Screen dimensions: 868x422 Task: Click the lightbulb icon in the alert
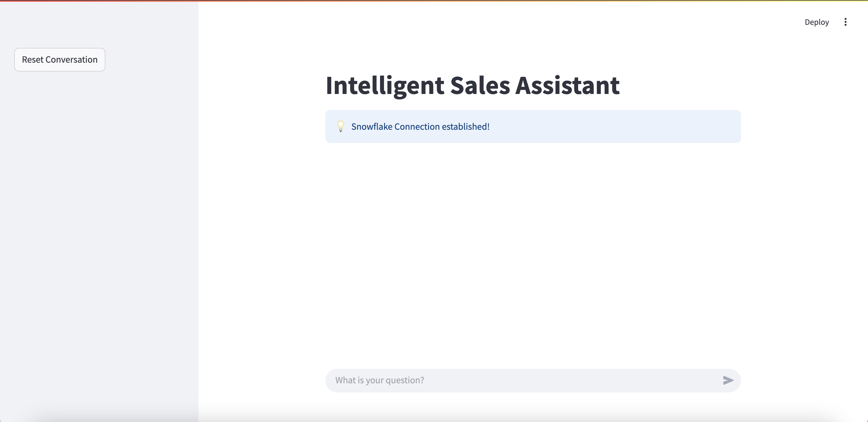click(341, 126)
